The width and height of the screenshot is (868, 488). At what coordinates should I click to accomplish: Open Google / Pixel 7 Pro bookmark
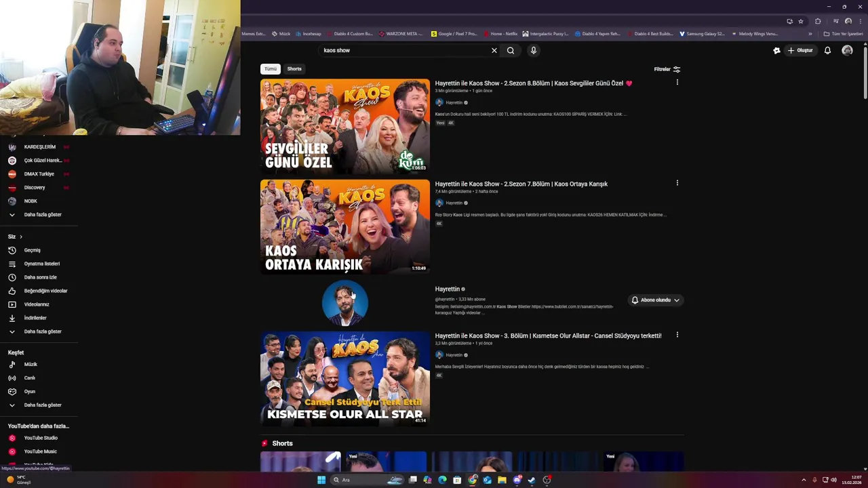(x=454, y=33)
